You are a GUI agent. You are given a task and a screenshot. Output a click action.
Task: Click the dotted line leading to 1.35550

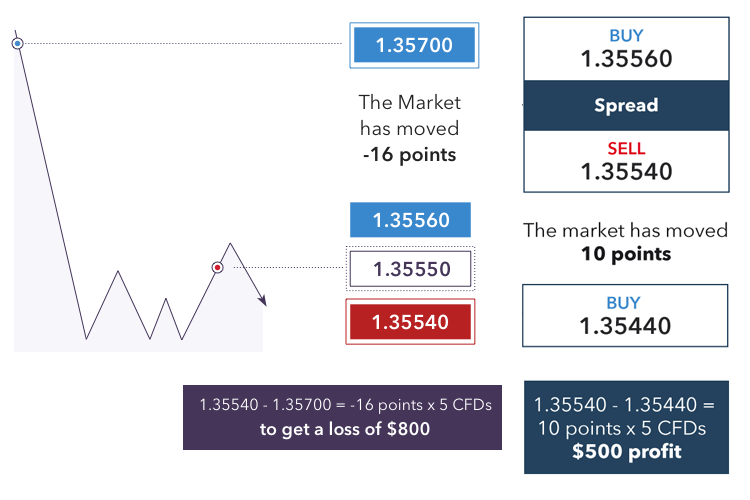tap(285, 267)
